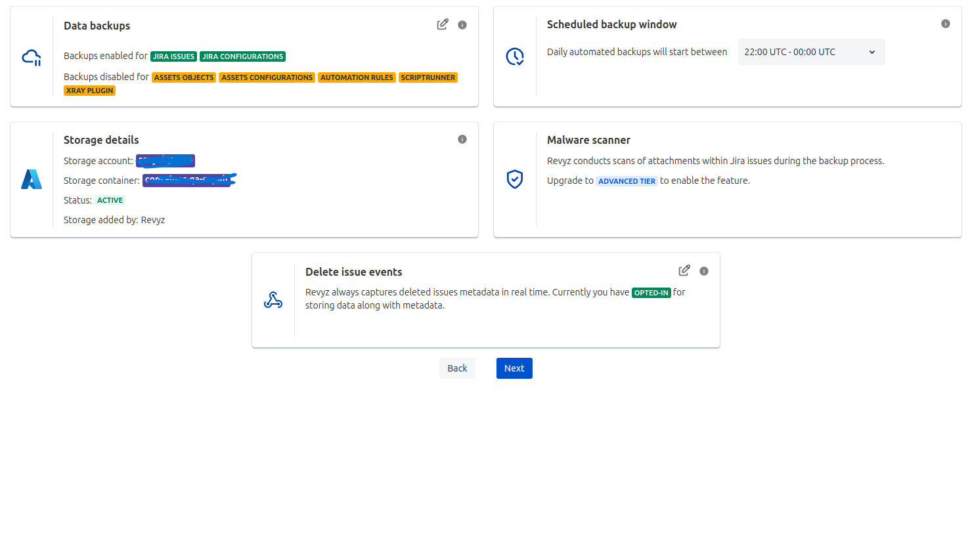968x560 pixels.
Task: Toggle the OPTED-IN status for delete issue events
Action: (x=651, y=293)
